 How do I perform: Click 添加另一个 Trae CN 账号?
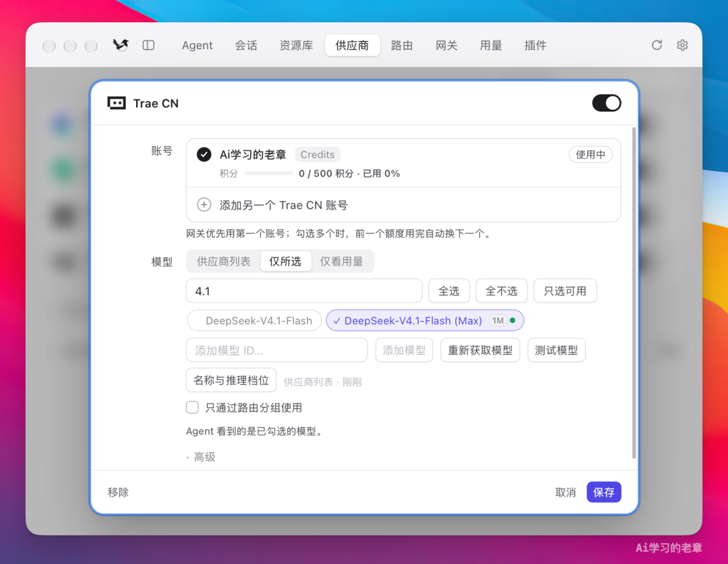[x=284, y=205]
